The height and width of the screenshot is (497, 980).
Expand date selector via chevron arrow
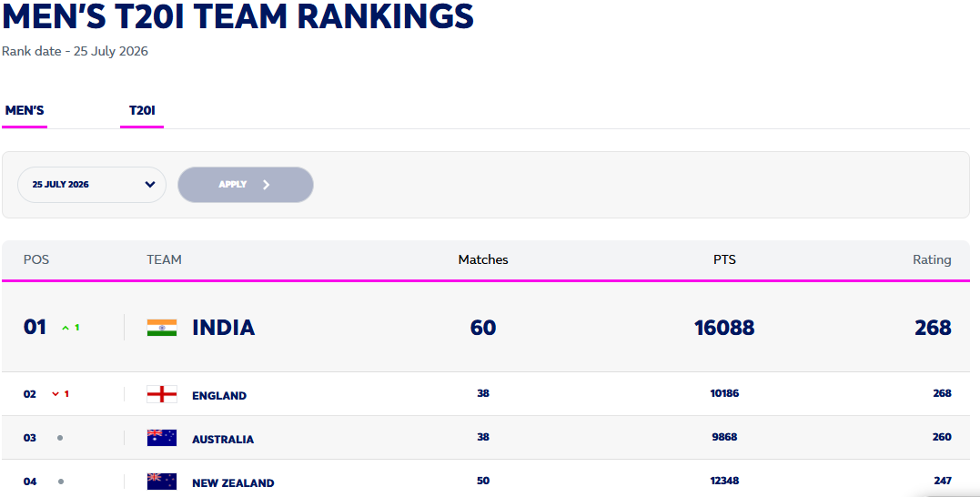click(150, 185)
